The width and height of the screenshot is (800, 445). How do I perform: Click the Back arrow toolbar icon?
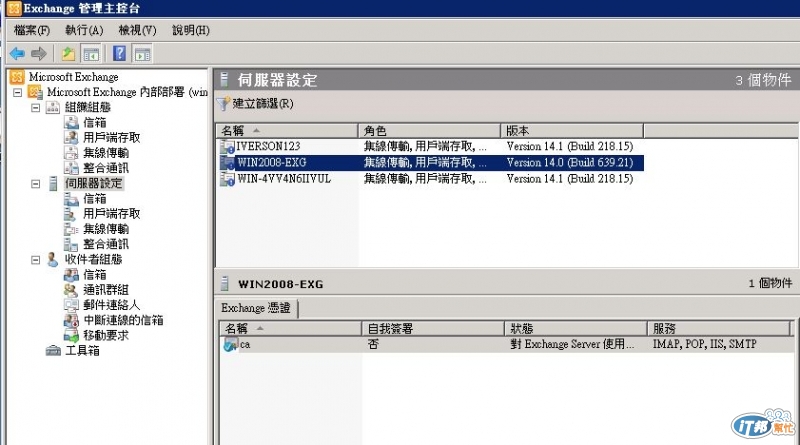pyautogui.click(x=17, y=53)
